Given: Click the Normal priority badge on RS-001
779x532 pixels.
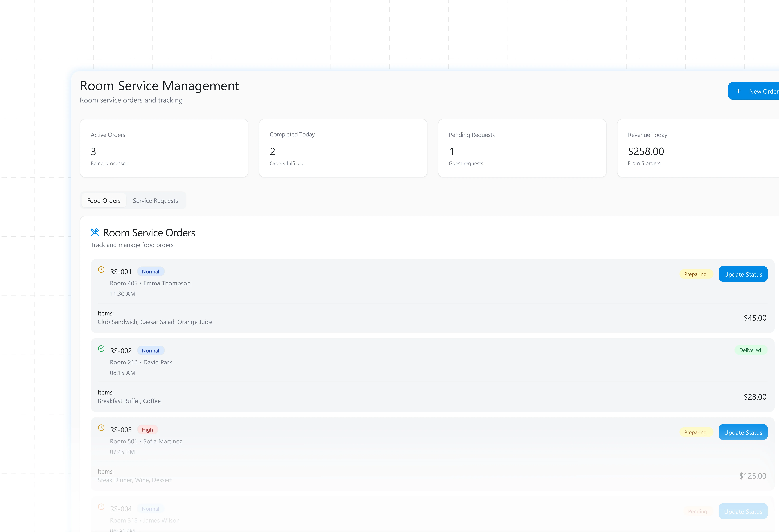Looking at the screenshot, I should [150, 272].
